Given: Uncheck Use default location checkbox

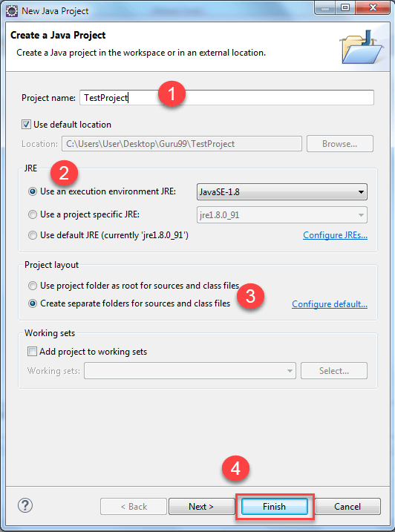Looking at the screenshot, I should pos(26,125).
